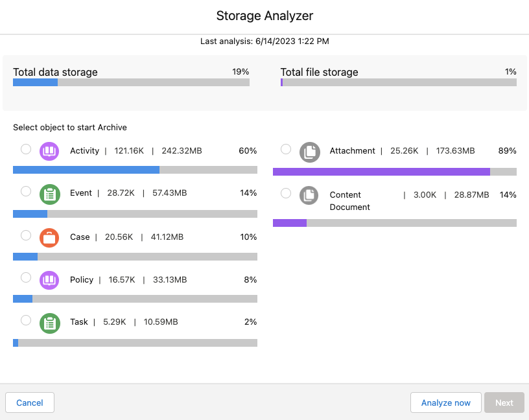Pick the Task radio button
Image resolution: width=529 pixels, height=420 pixels.
(x=26, y=320)
